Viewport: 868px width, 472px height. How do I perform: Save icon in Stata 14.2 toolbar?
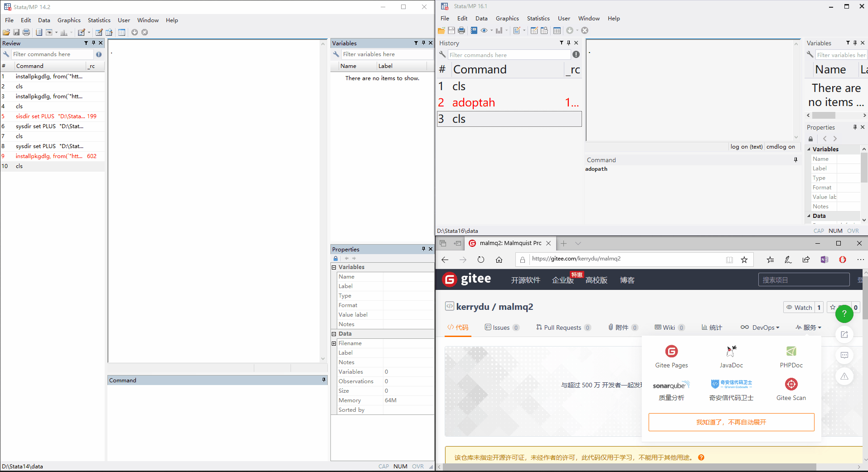16,32
